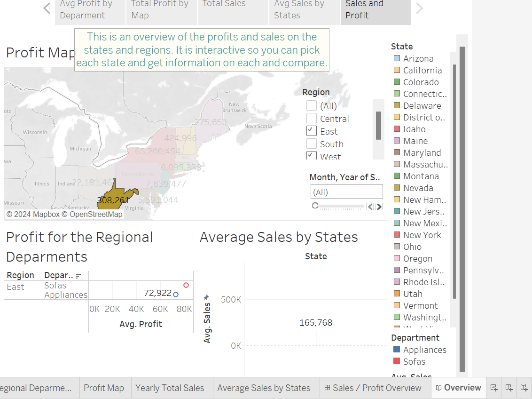This screenshot has height=399, width=532.
Task: Click the California color swatch in legend
Action: pos(397,71)
